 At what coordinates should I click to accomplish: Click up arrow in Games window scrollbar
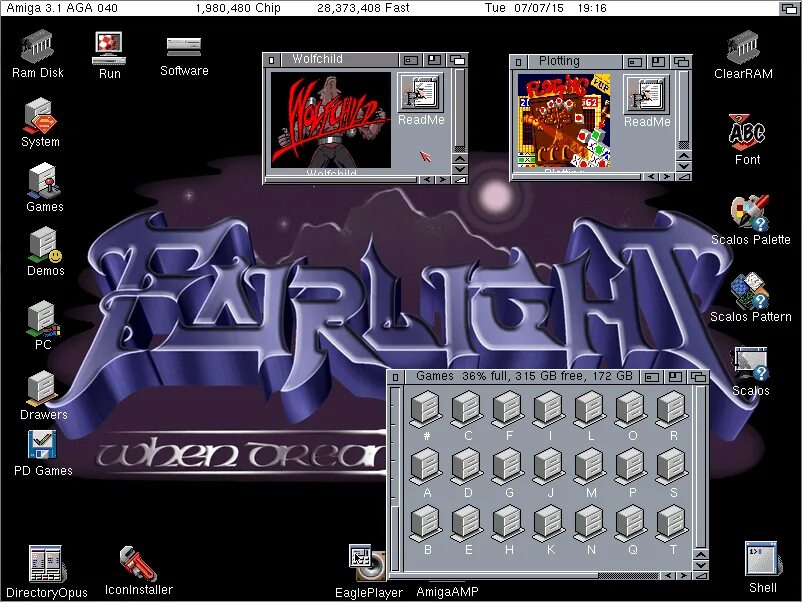[x=701, y=555]
